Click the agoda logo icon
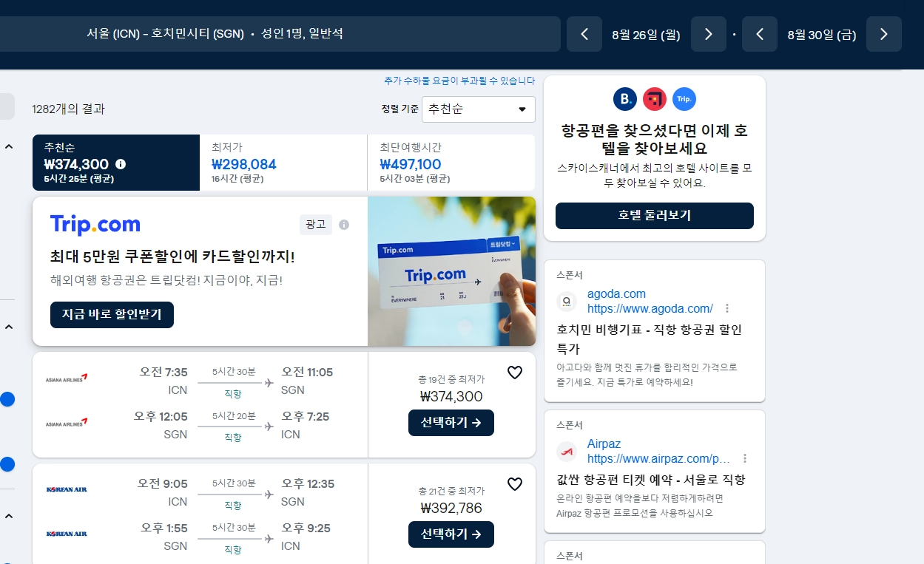The image size is (924, 564). pyautogui.click(x=567, y=302)
